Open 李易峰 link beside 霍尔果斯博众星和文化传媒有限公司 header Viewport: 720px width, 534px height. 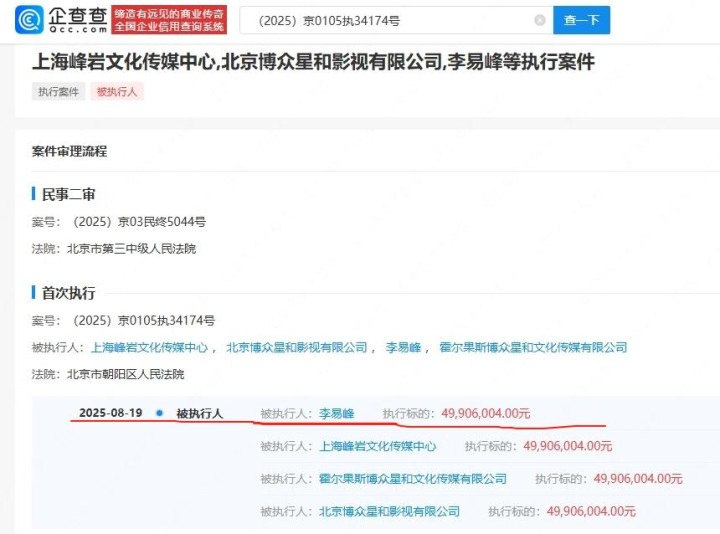tap(403, 348)
